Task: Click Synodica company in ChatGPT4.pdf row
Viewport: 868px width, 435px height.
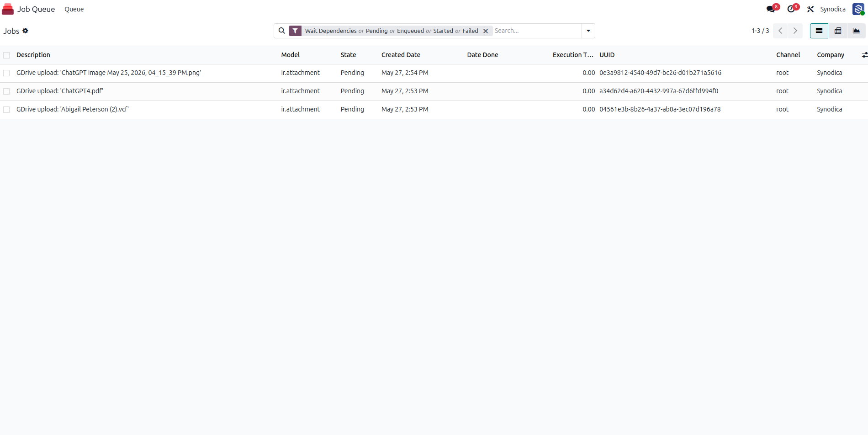Action: coord(829,91)
